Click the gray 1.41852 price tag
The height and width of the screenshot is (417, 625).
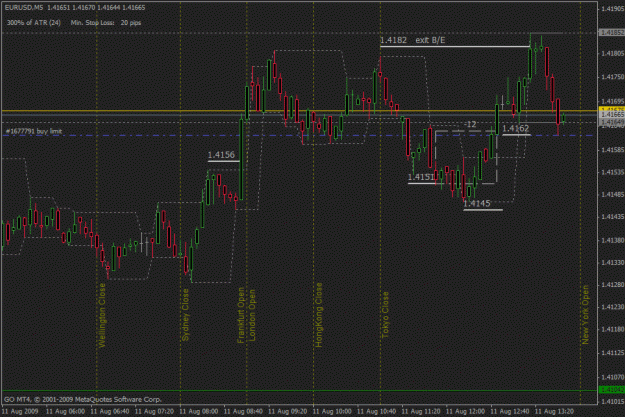tap(612, 33)
